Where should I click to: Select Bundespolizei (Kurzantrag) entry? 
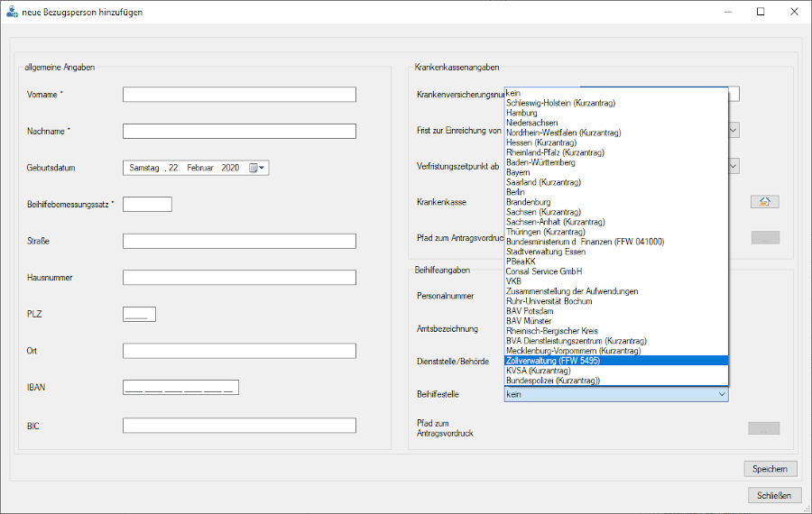(554, 381)
